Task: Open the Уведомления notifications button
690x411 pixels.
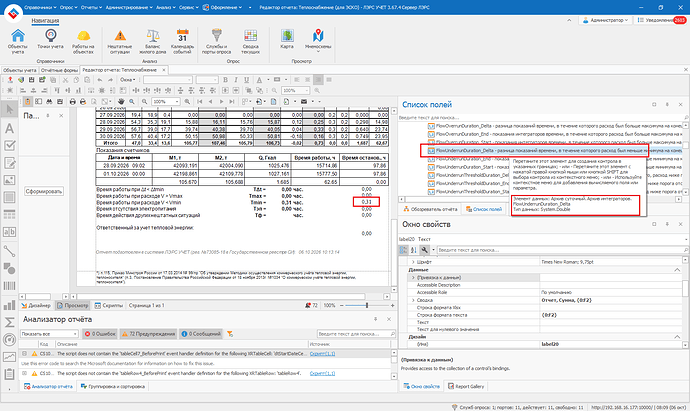Action: click(661, 20)
